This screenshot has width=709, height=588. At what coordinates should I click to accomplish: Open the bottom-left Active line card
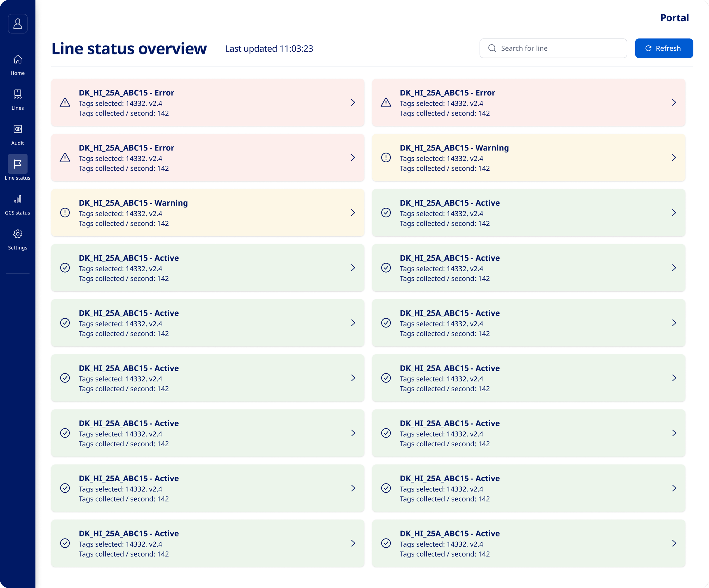(207, 543)
